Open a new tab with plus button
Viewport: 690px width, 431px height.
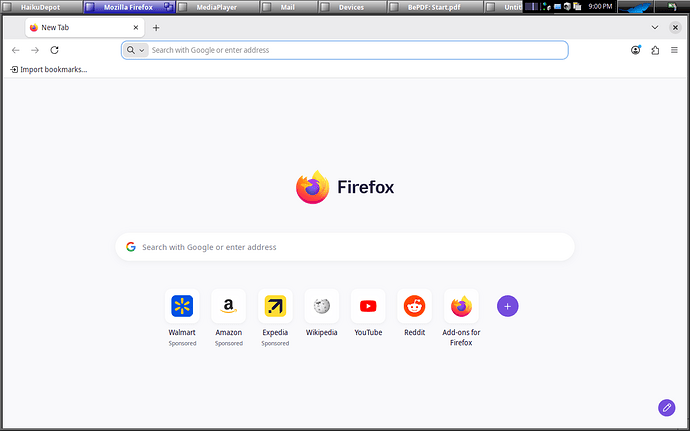click(x=156, y=28)
